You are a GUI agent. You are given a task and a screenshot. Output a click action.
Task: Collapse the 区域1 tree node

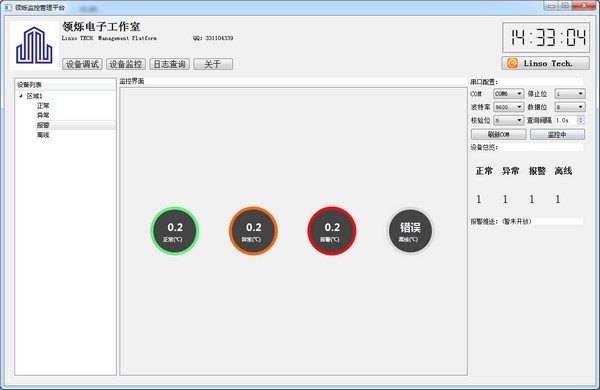[x=21, y=96]
